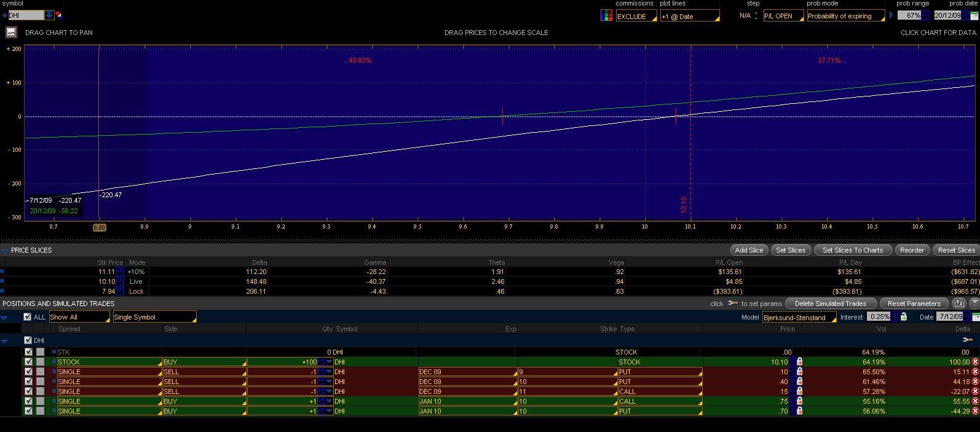Click the Set Slices To Charts button

852,250
